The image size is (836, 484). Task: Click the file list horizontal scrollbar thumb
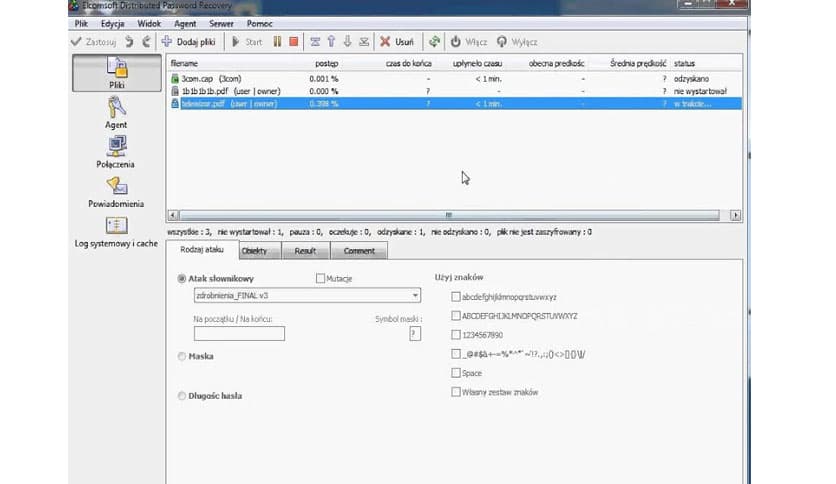(x=449, y=215)
